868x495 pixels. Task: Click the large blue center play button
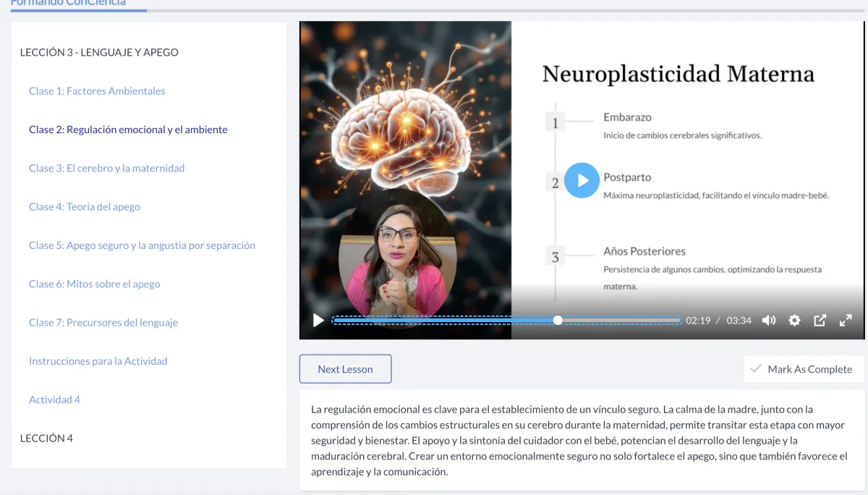coord(582,180)
